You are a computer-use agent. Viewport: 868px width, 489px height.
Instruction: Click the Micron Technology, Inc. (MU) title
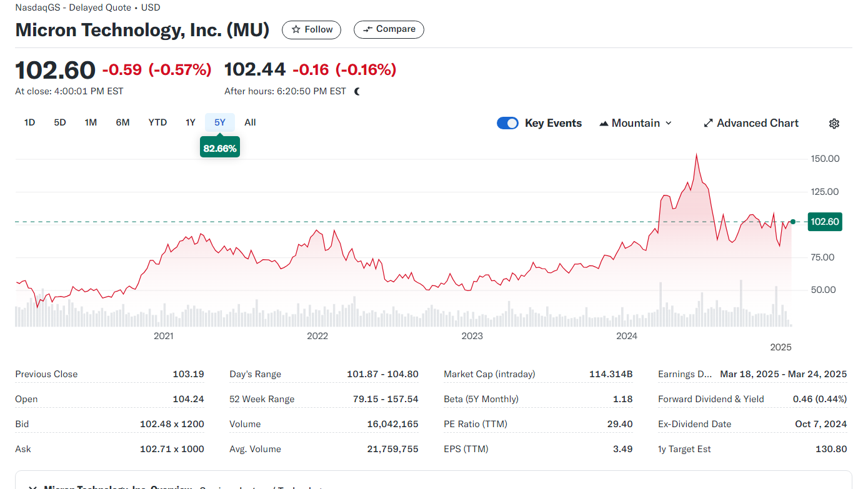142,29
